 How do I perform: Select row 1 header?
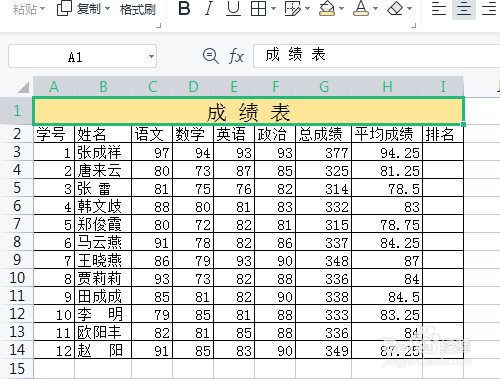17,111
